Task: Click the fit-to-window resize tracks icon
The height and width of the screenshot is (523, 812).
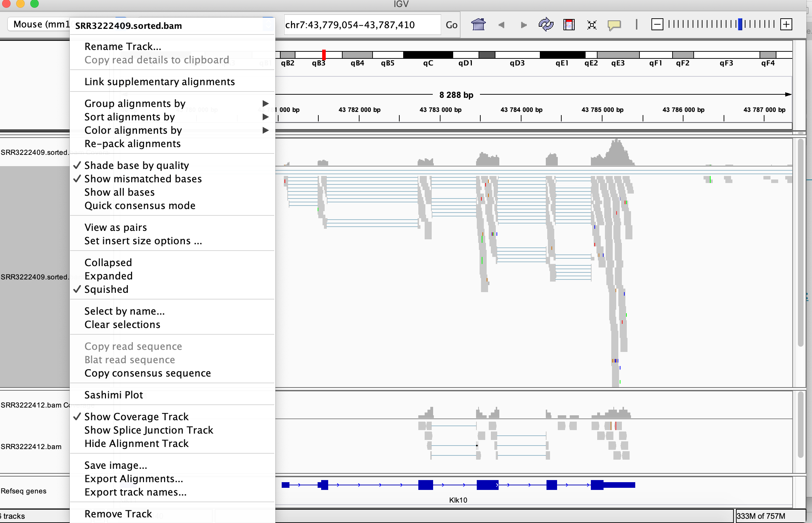Action: pyautogui.click(x=592, y=25)
